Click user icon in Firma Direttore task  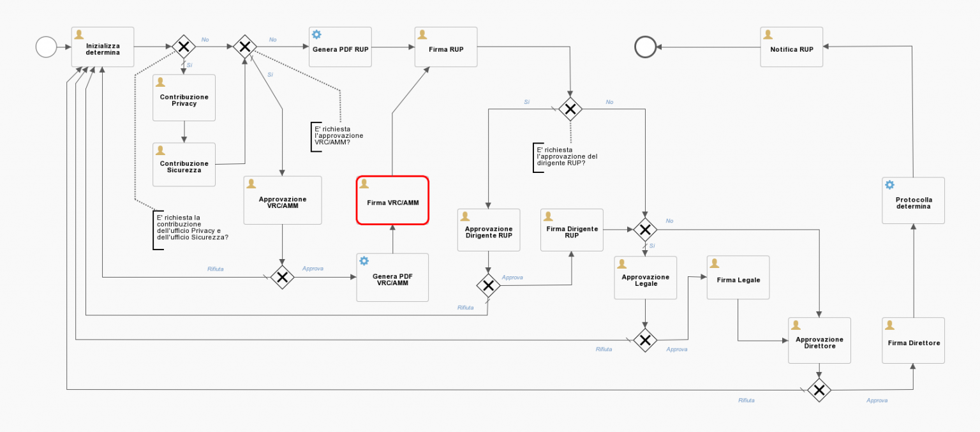coord(890,324)
